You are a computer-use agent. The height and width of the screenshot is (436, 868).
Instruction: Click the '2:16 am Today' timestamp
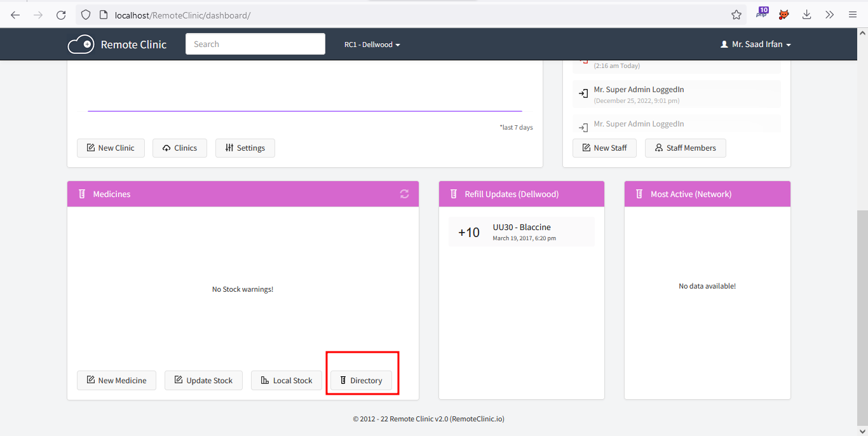(x=617, y=65)
